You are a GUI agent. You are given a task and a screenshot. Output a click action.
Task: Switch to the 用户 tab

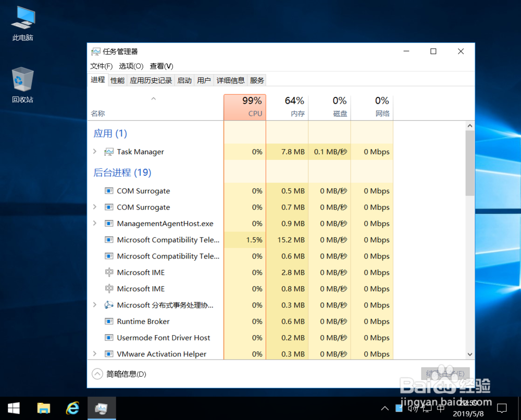tap(204, 80)
